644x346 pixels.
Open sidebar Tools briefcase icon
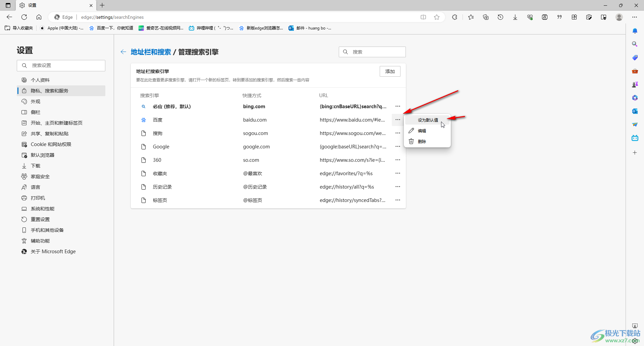coord(635,71)
